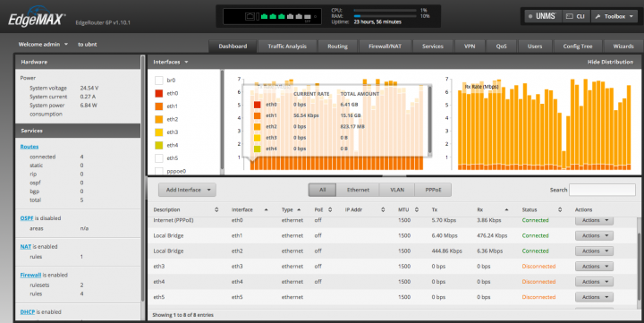Image resolution: width=644 pixels, height=323 pixels.
Task: Open the CLI terminal
Action: [575, 16]
